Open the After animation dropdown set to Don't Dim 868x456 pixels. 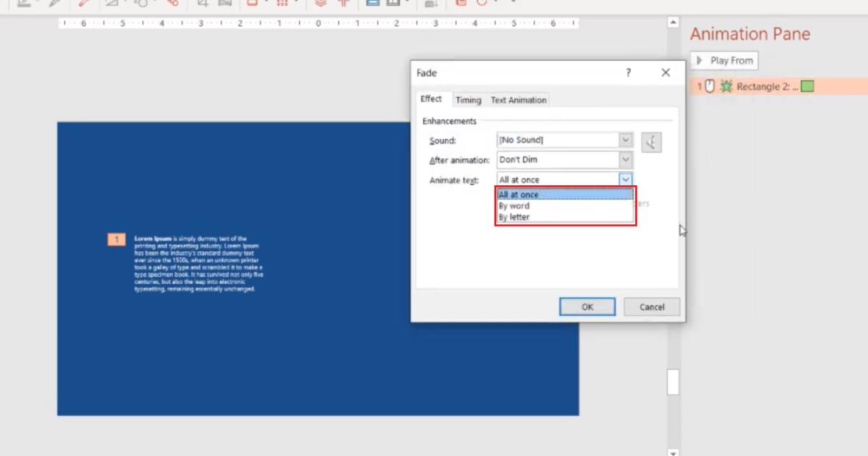click(625, 159)
